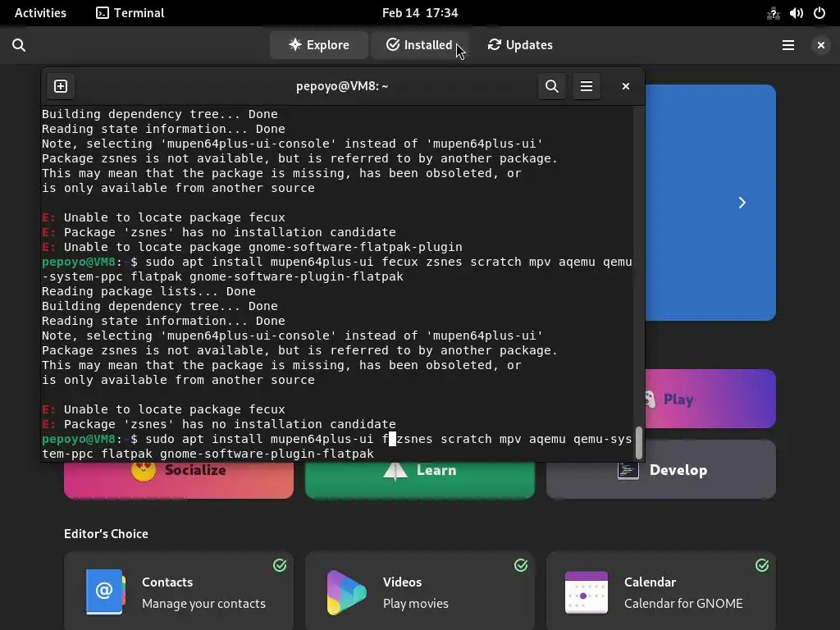Switch to the Explore tab
The height and width of the screenshot is (630, 840).
tap(319, 45)
